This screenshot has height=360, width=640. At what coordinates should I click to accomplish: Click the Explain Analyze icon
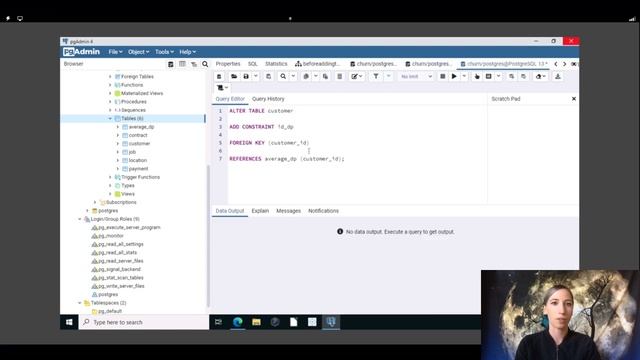click(x=488, y=76)
